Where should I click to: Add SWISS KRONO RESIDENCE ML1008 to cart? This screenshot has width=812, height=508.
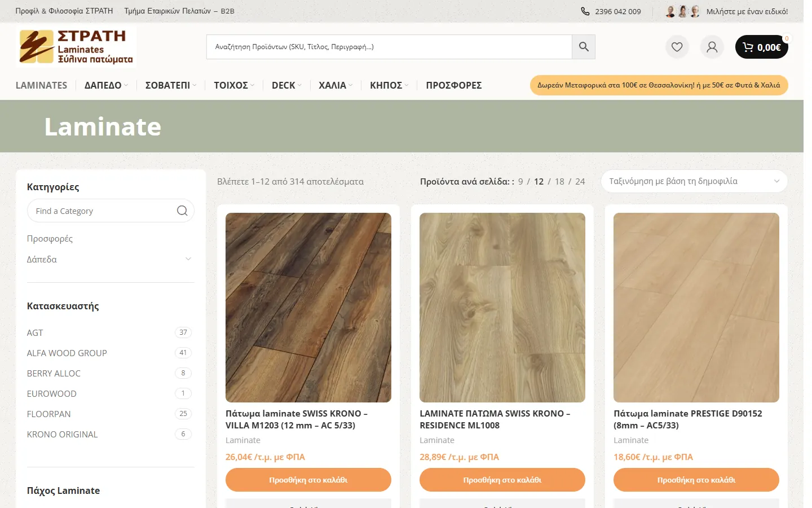[502, 480]
